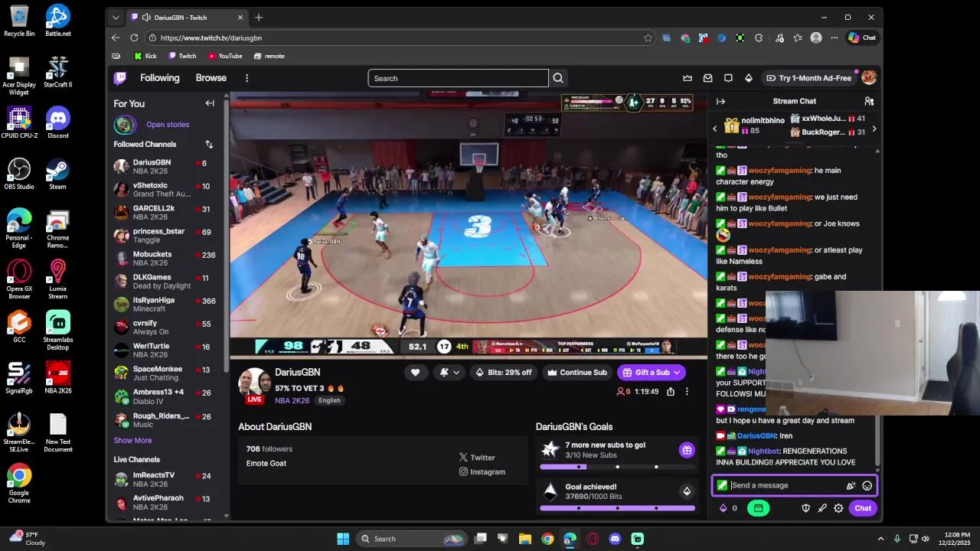Open notification bell dropdown for DariusGBN
980x551 pixels.
point(449,373)
